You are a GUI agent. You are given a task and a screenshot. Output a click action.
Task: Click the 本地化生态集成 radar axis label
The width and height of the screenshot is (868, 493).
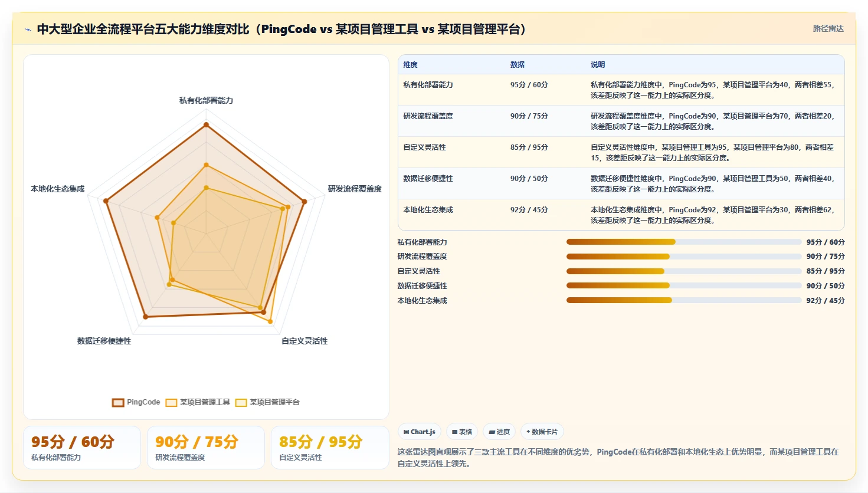[x=57, y=189]
